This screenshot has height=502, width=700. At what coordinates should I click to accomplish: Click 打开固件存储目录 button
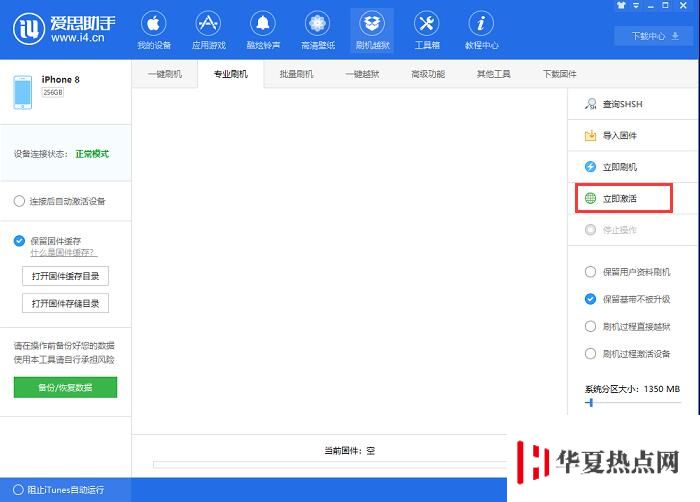click(65, 303)
